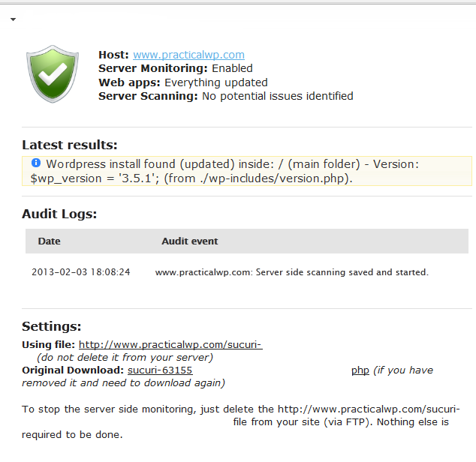Click the Web apps Everything updated status
Image resolution: width=476 pixels, height=462 pixels.
[183, 82]
